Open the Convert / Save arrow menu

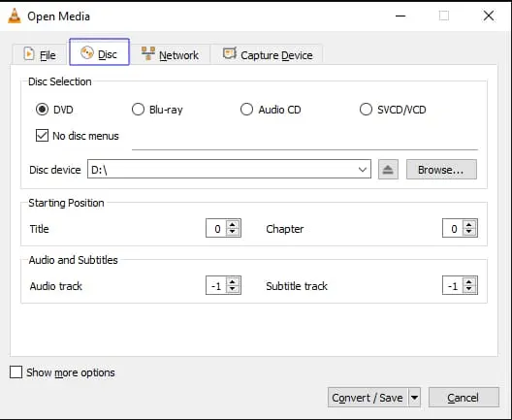(x=414, y=398)
